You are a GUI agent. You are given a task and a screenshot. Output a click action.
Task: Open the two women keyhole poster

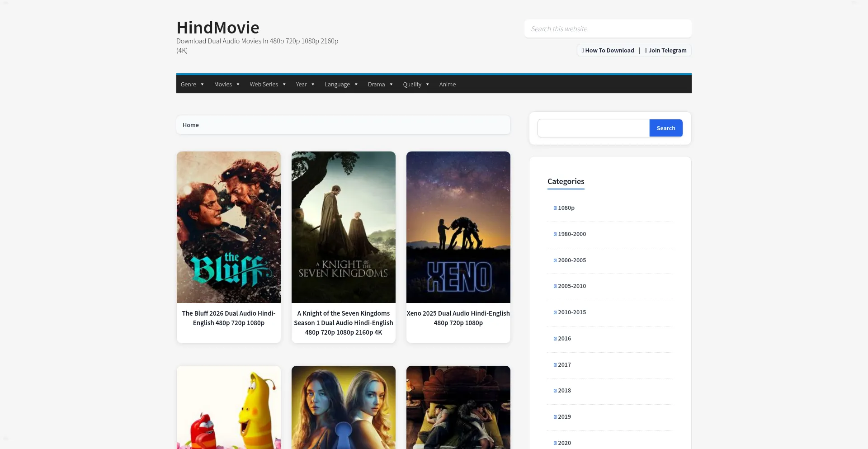point(344,407)
